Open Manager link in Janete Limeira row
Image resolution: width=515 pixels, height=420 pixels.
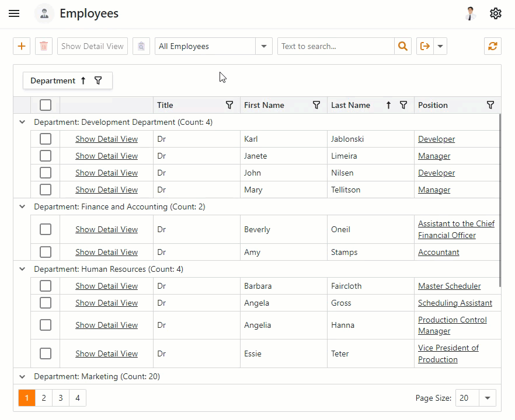(x=434, y=156)
